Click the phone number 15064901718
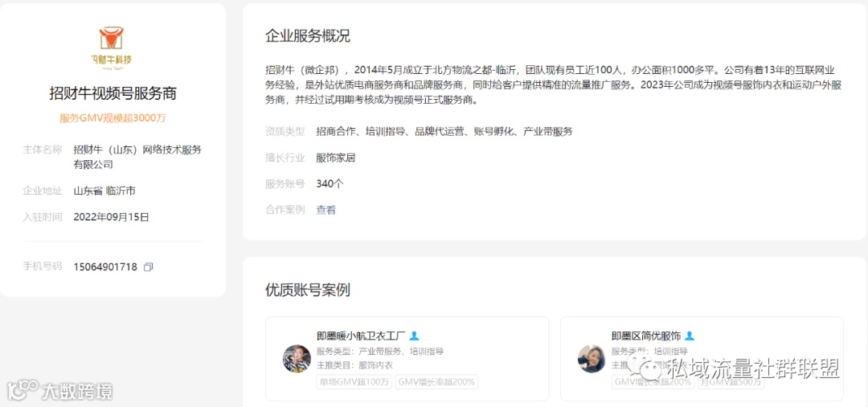The width and height of the screenshot is (868, 407). point(105,267)
